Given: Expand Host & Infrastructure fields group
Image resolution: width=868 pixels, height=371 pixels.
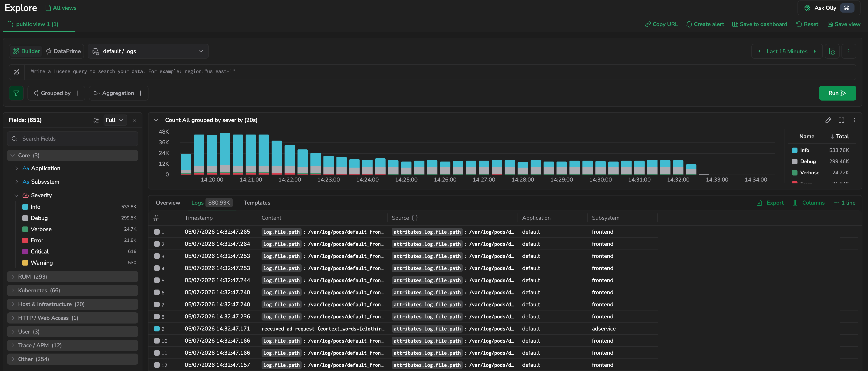Looking at the screenshot, I should [x=72, y=304].
